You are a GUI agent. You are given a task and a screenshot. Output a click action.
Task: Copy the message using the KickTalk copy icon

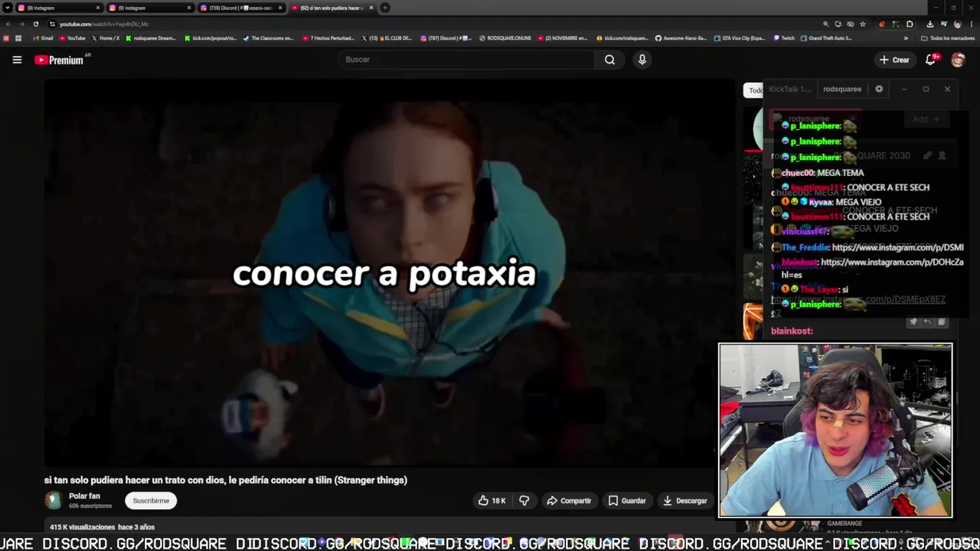coord(942,322)
